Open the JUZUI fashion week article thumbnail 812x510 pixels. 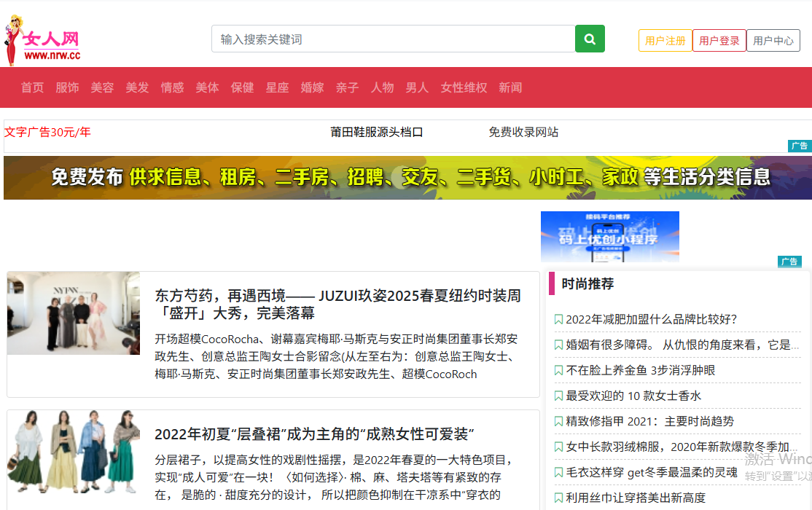(74, 313)
